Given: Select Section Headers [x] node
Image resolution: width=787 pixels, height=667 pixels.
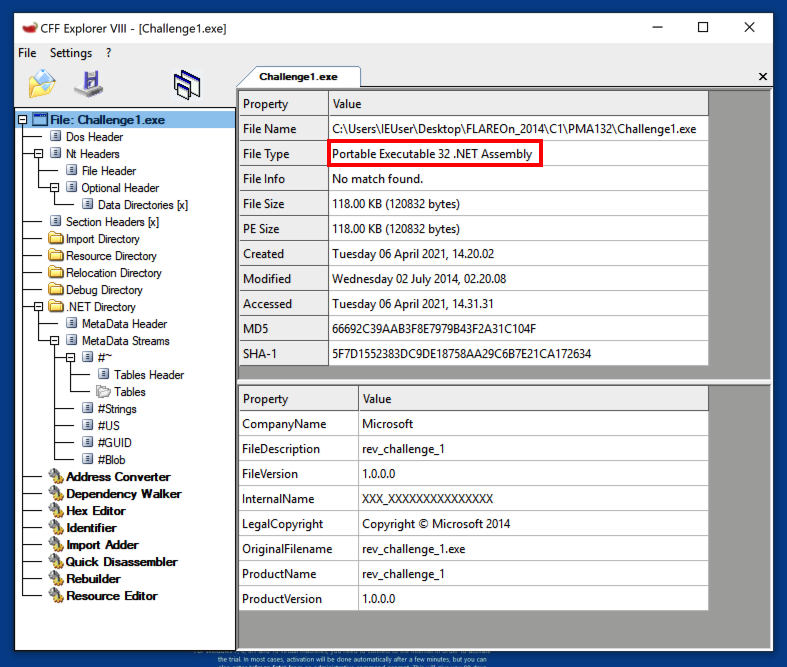Looking at the screenshot, I should [x=112, y=222].
